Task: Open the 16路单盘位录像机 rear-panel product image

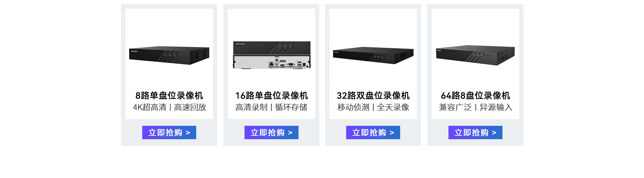Action: click(x=272, y=55)
